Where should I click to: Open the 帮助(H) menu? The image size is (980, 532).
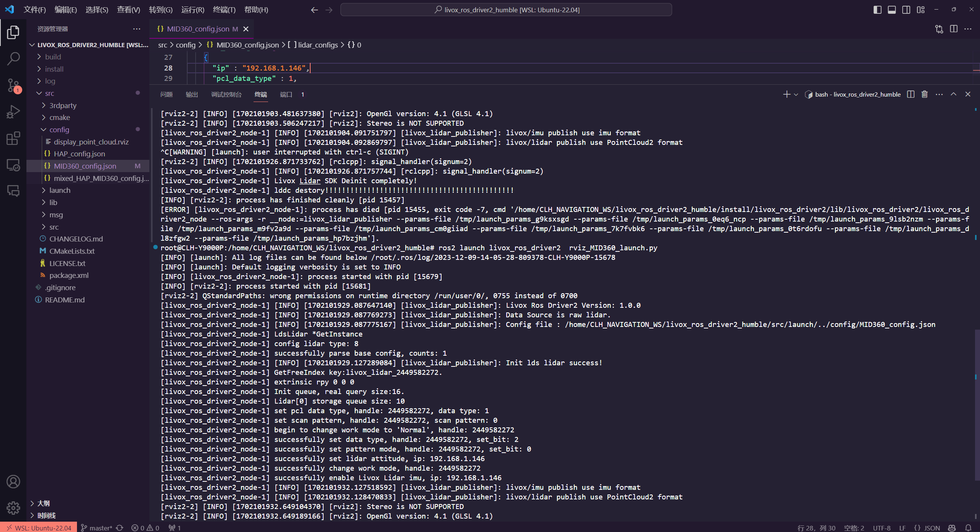256,10
